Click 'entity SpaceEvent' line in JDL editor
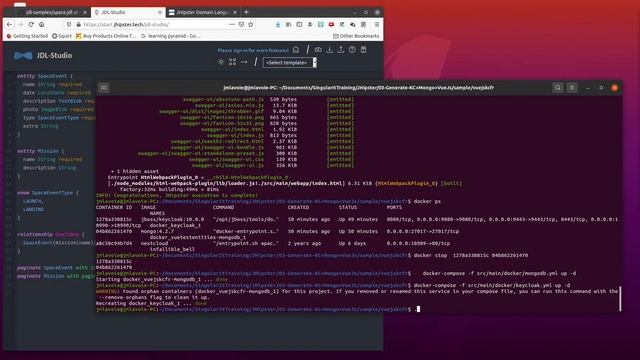 (x=45, y=76)
